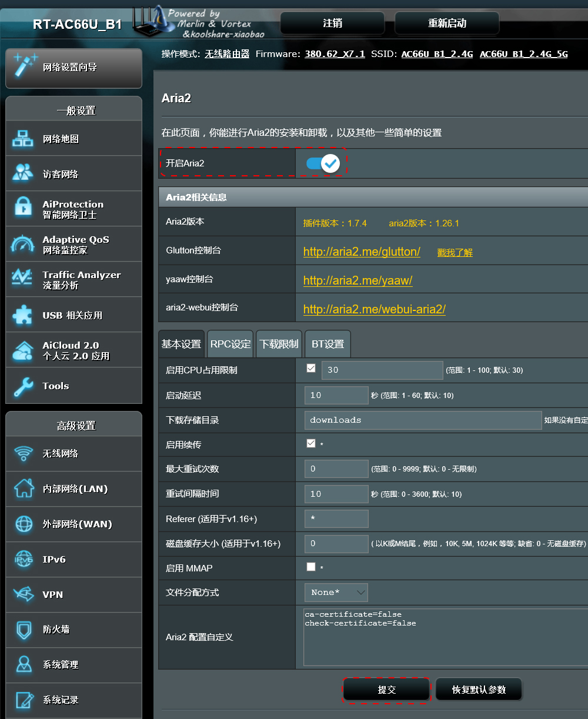Click the 下载存储目录 downloads field

click(x=423, y=420)
